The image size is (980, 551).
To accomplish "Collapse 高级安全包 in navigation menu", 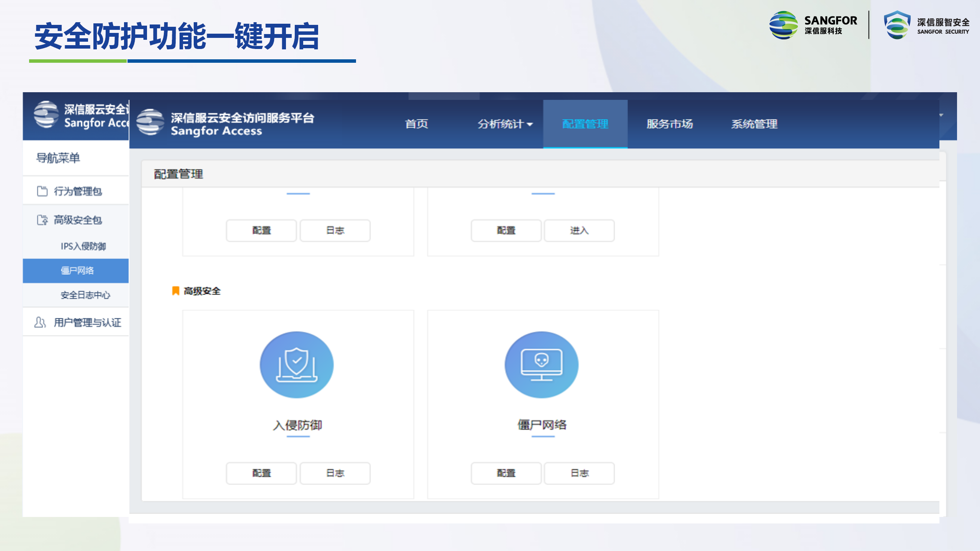I will coord(76,220).
